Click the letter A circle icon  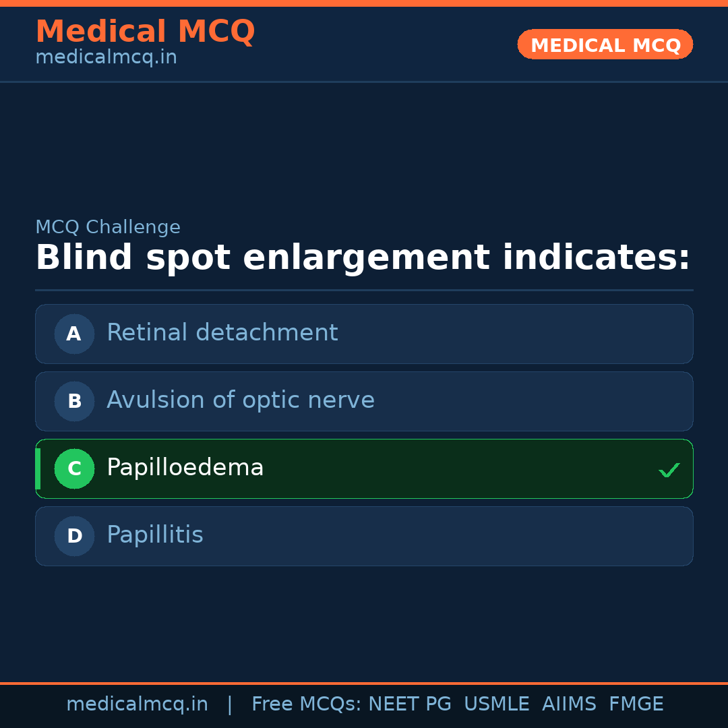tap(74, 334)
